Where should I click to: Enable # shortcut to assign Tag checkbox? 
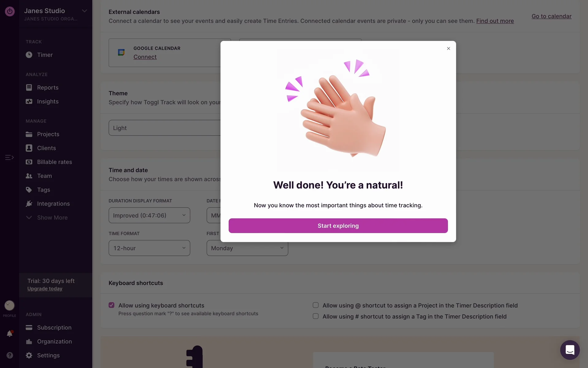click(x=315, y=316)
